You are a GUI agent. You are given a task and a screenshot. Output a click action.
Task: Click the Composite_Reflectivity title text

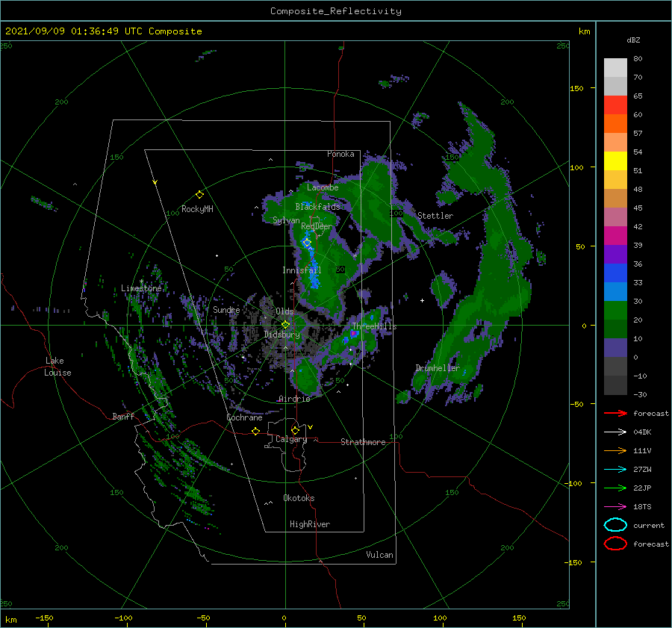[336, 11]
